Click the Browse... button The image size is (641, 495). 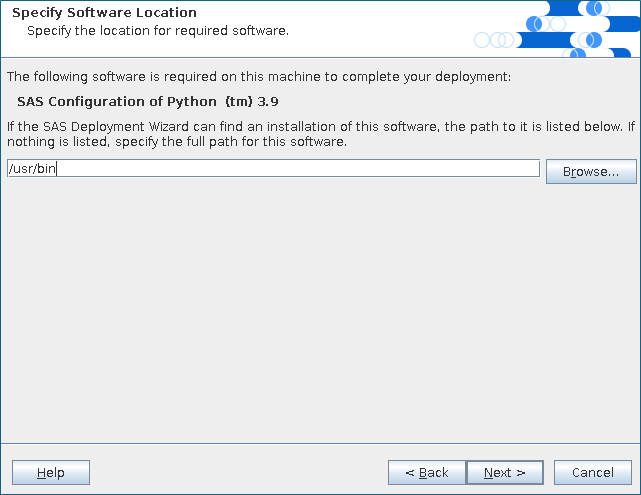[x=591, y=171]
